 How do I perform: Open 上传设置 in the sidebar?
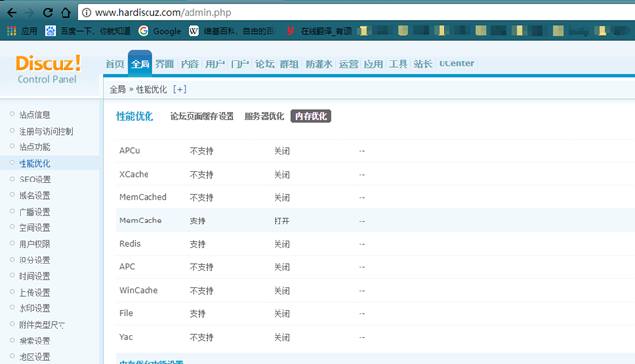coord(34,293)
